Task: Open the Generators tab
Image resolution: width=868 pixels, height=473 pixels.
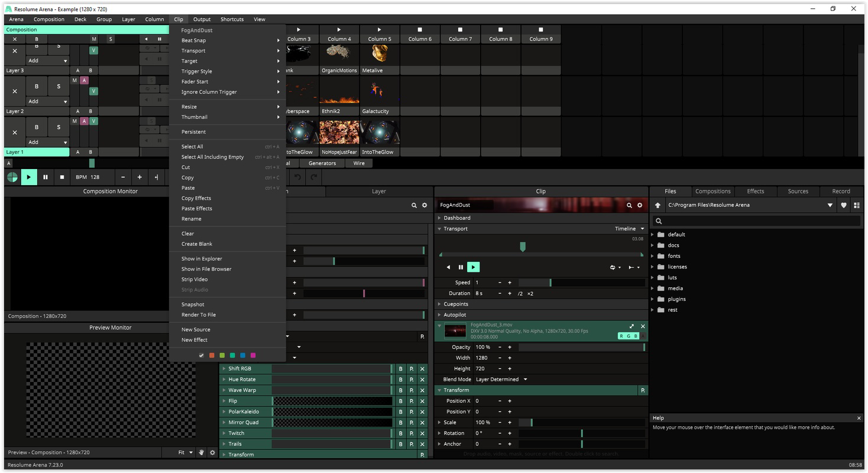Action: (322, 163)
